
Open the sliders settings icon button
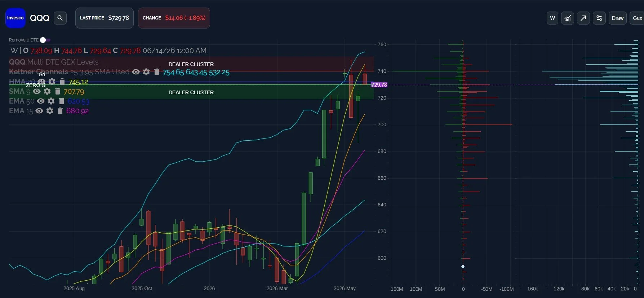click(599, 18)
